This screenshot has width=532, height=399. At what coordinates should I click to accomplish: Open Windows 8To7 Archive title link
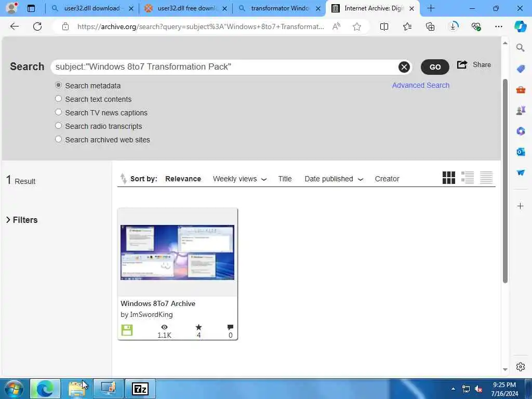click(x=158, y=303)
